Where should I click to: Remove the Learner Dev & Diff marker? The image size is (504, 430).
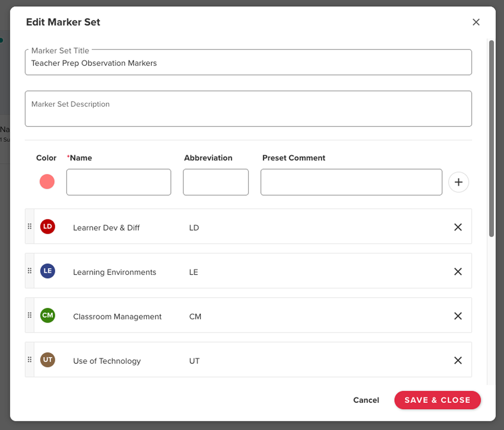point(458,227)
